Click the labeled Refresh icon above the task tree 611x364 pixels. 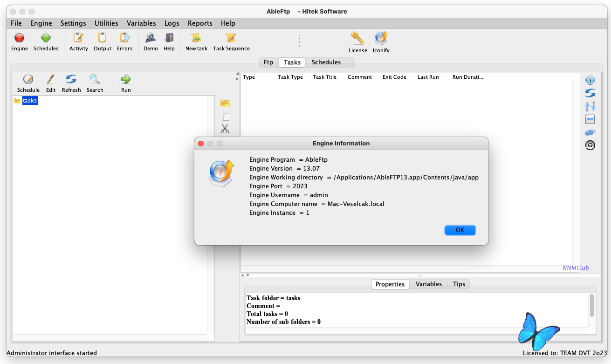(x=71, y=80)
